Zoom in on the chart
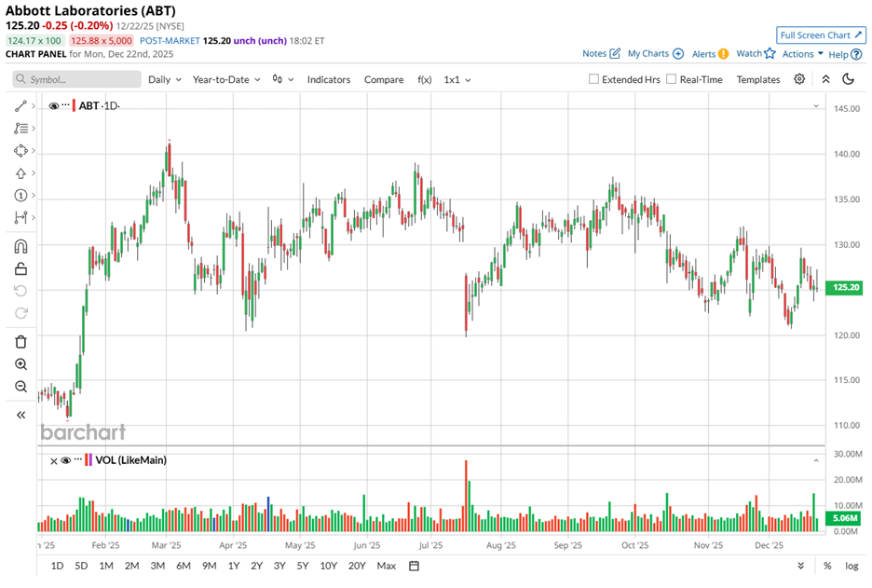The image size is (872, 588). click(20, 364)
